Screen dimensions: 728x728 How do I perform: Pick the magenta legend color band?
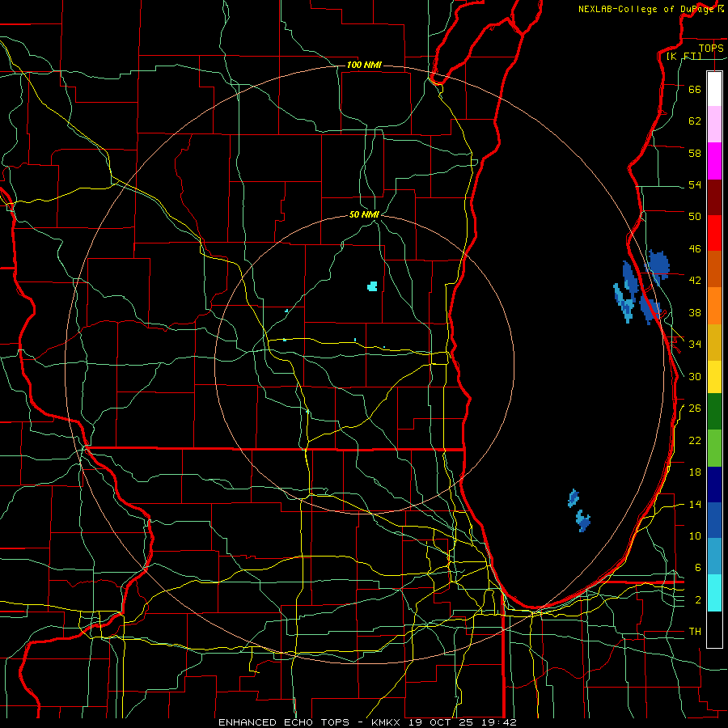714,161
